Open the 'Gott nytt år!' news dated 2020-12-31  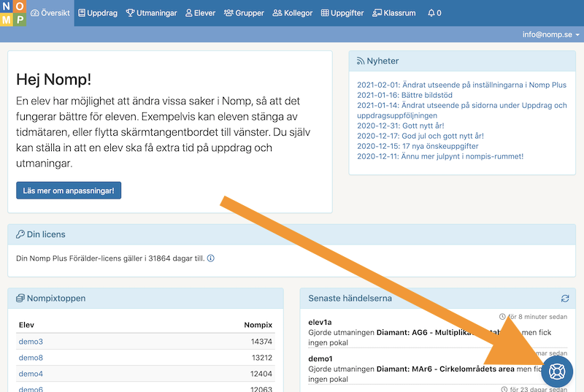pos(400,126)
